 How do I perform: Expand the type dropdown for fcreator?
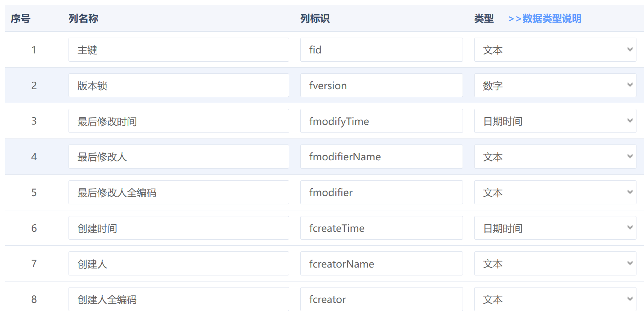coord(555,299)
